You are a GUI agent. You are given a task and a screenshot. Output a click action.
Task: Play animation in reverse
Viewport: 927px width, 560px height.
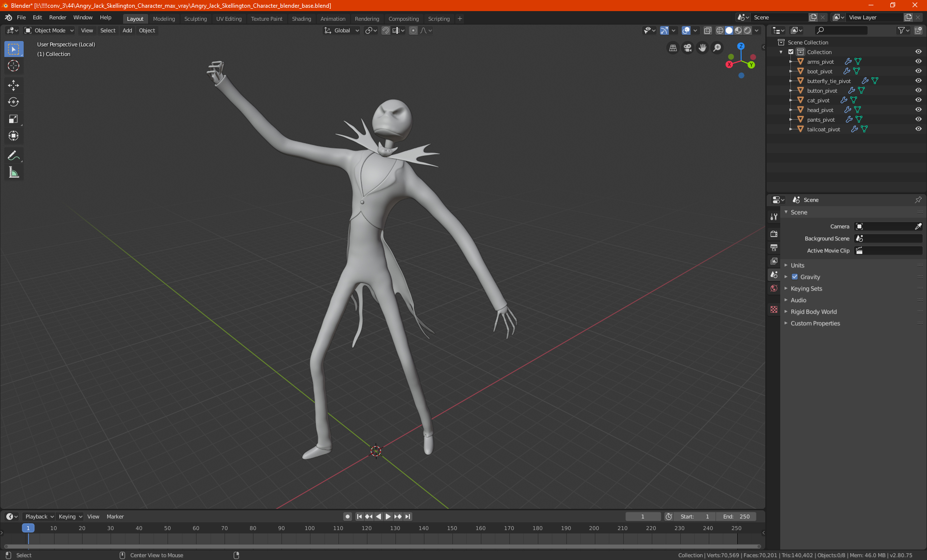coord(379,517)
